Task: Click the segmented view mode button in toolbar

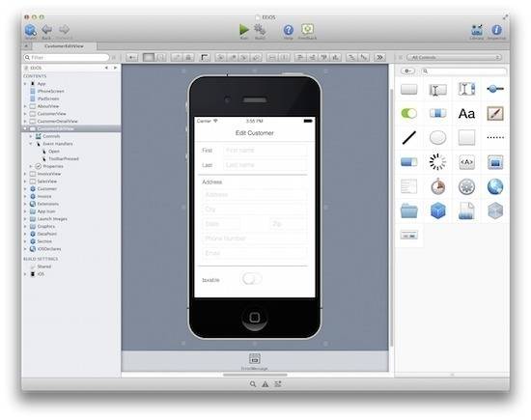Action: (x=154, y=58)
